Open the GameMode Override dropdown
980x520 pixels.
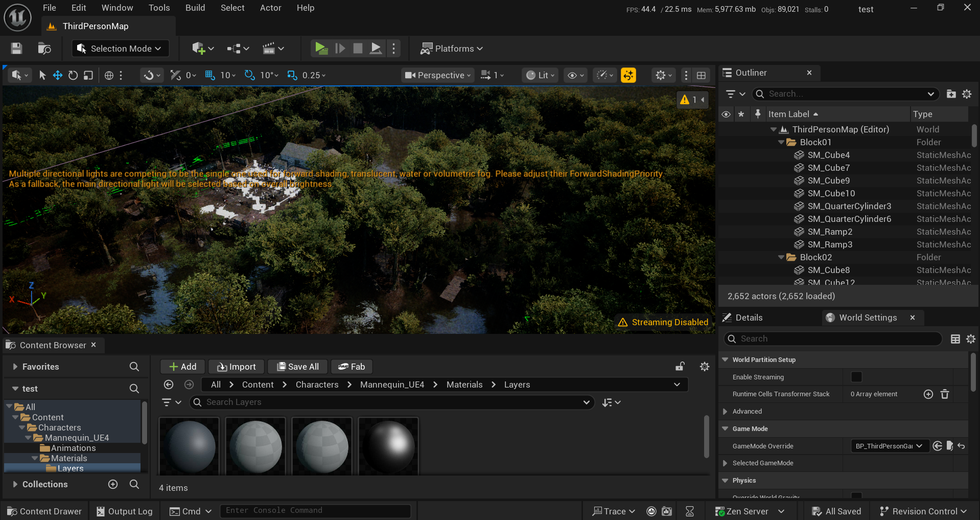click(889, 446)
